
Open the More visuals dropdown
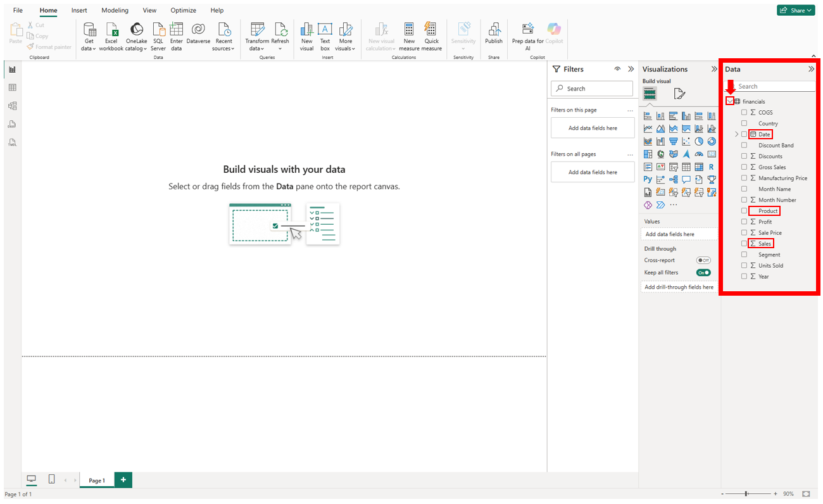(346, 36)
